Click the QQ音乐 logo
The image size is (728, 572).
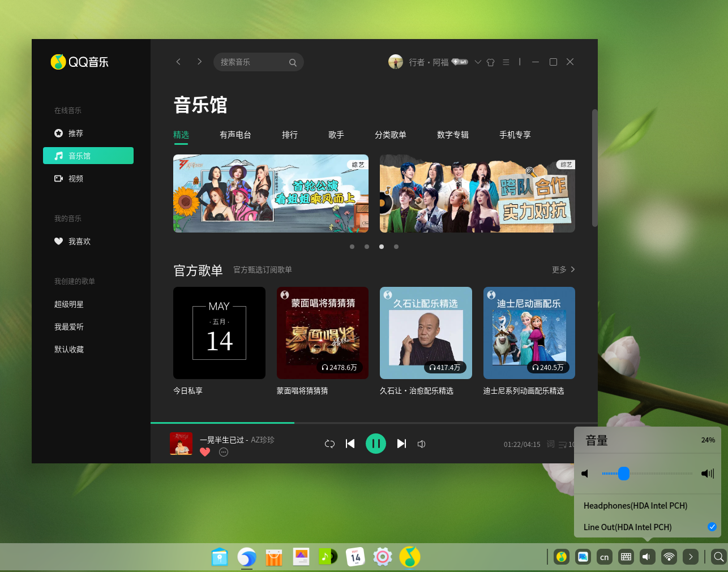[80, 62]
